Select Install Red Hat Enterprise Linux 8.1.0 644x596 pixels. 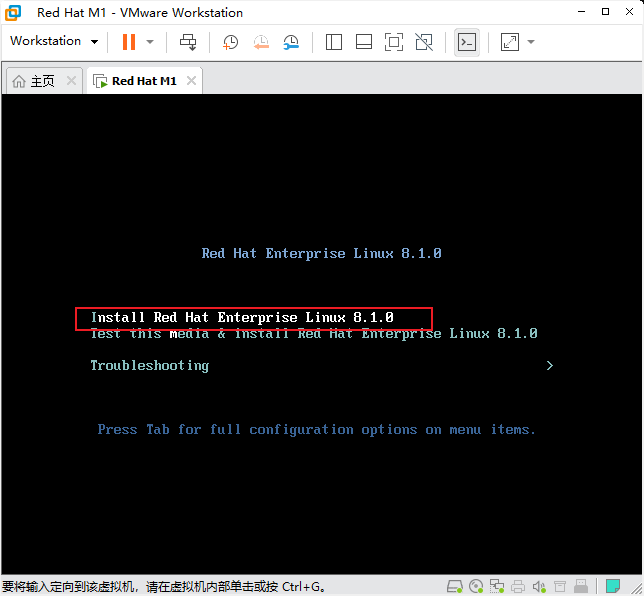tap(242, 318)
